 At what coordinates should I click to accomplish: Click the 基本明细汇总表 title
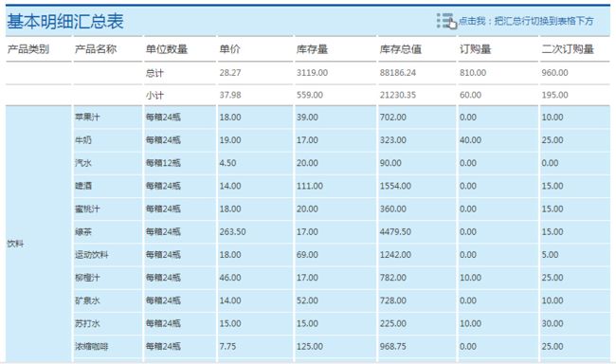(65, 21)
